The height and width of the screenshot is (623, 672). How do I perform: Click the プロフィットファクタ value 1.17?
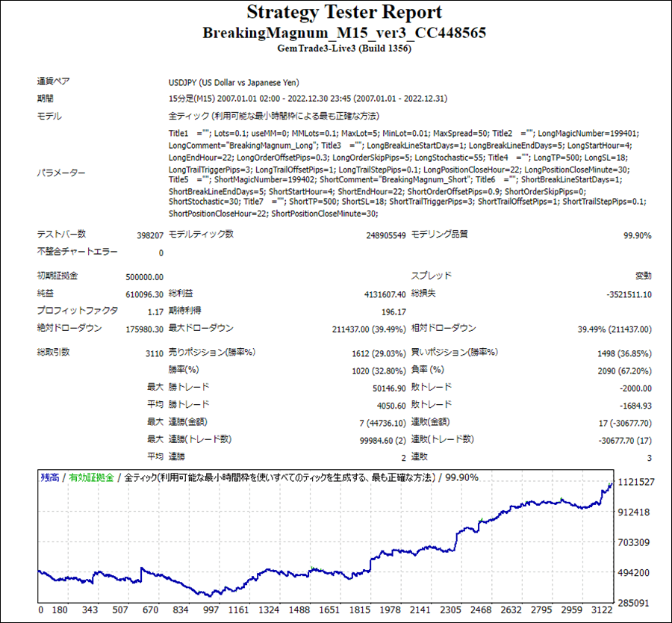tap(155, 312)
